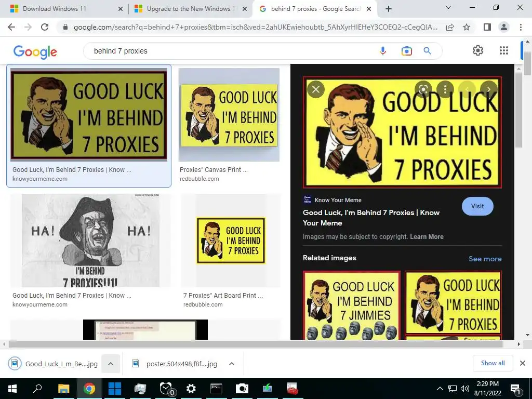This screenshot has height=399, width=532.
Task: Go to the Google logo homepage
Action: 35,51
